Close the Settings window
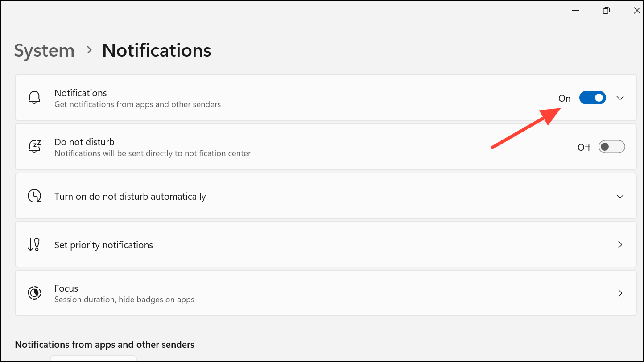Viewport: 644px width, 362px height. click(637, 10)
